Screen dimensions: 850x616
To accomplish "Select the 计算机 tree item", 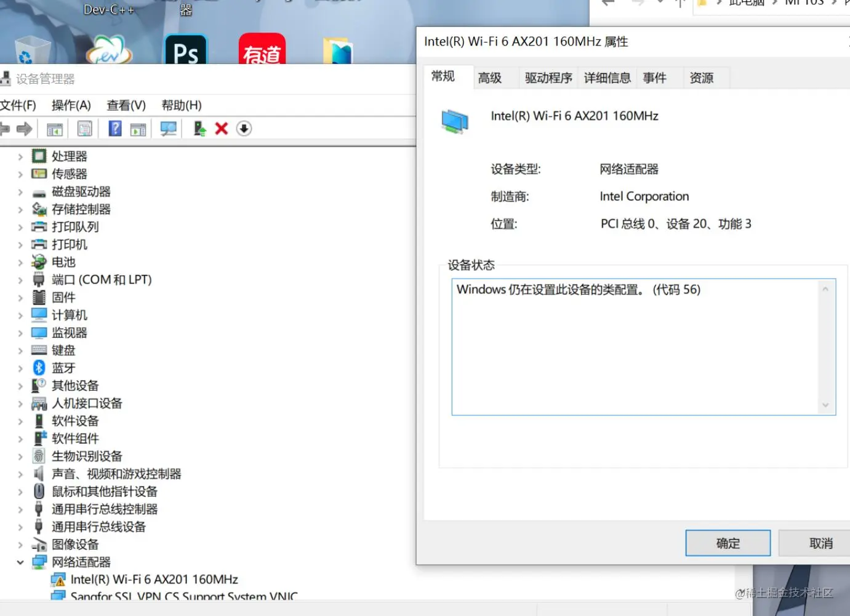I will coord(70,315).
